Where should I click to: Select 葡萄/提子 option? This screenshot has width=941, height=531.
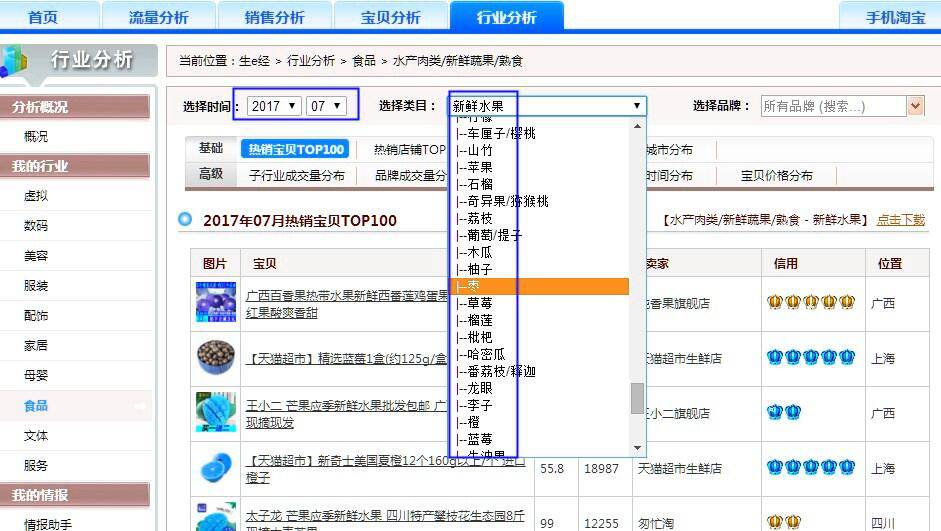tap(540, 235)
